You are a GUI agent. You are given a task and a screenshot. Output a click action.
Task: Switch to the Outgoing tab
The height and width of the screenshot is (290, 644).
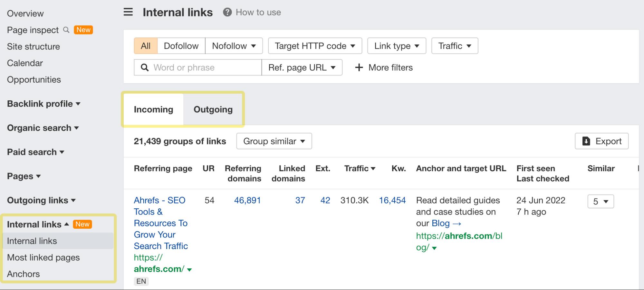(213, 109)
